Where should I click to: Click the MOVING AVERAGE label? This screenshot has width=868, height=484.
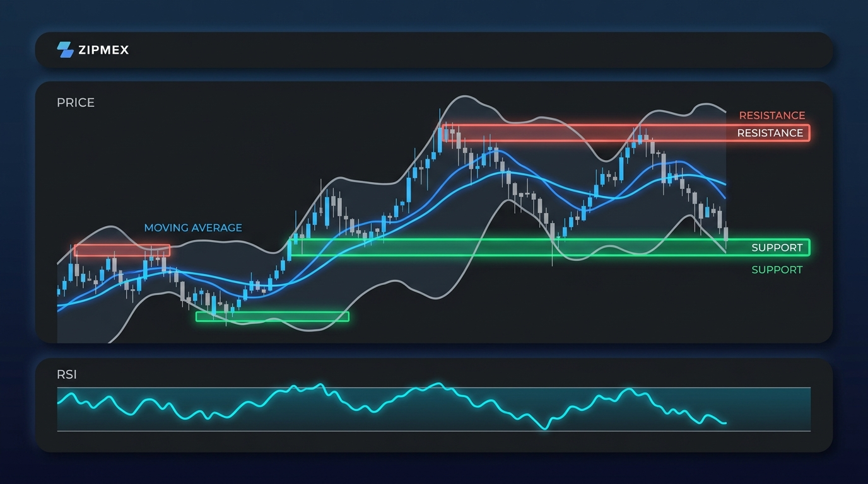click(x=193, y=228)
